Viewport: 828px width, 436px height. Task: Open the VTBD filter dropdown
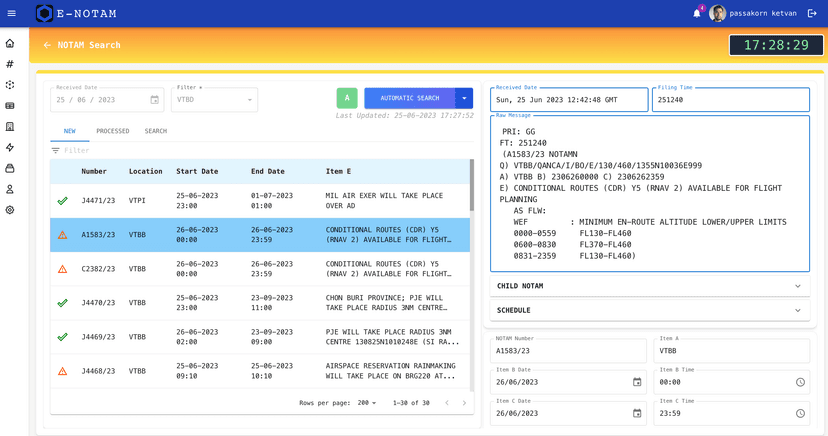coord(214,100)
